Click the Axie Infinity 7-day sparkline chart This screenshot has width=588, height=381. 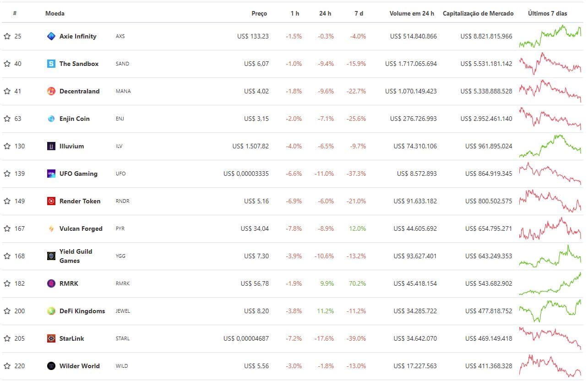click(550, 36)
